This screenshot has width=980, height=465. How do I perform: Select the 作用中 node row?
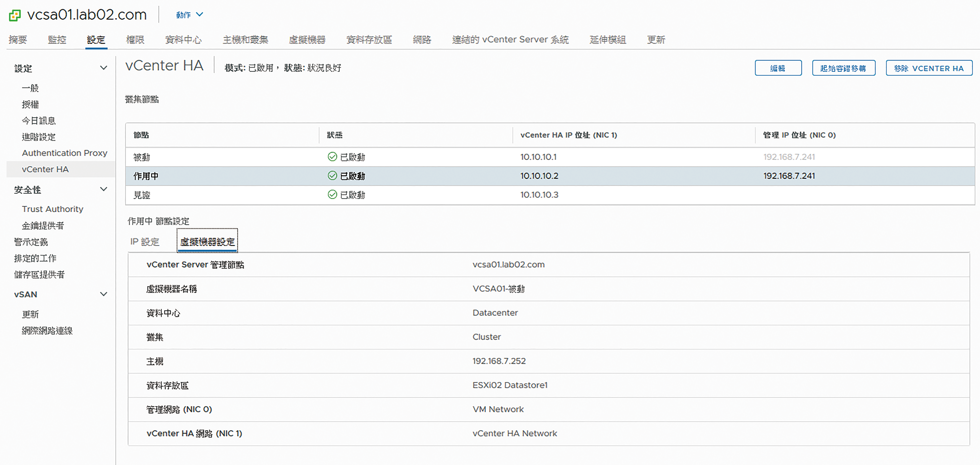550,176
